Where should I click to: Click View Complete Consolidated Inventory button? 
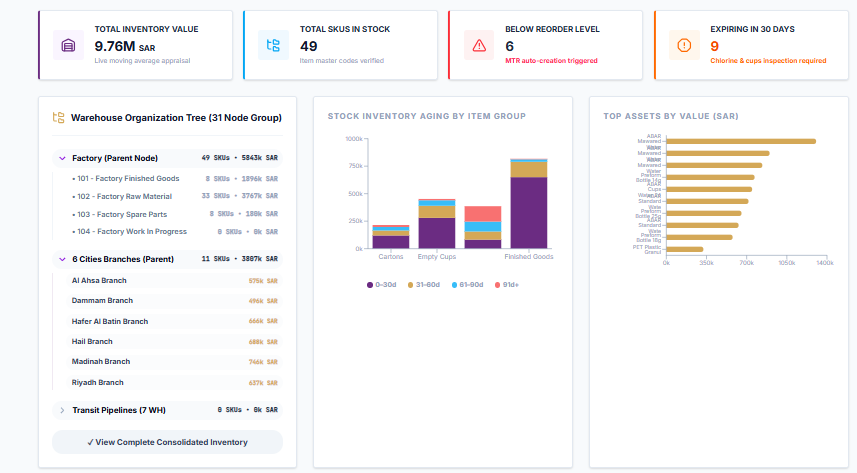pos(167,442)
